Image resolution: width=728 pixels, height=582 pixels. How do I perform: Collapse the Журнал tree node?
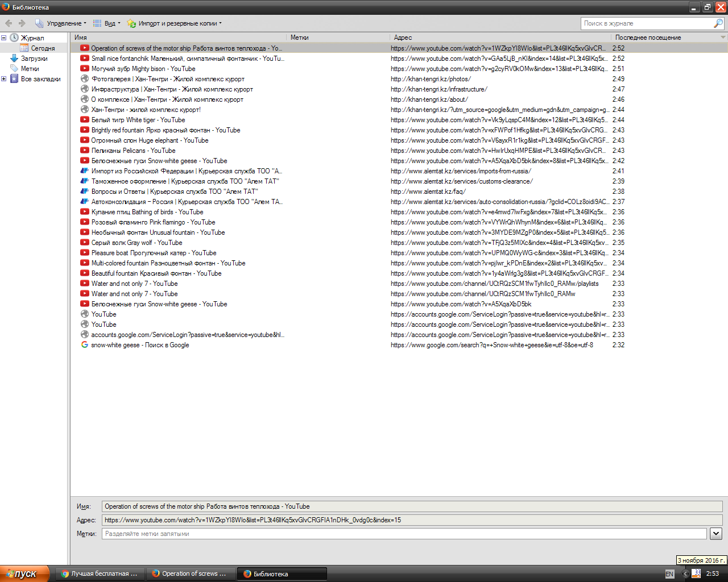pos(3,38)
